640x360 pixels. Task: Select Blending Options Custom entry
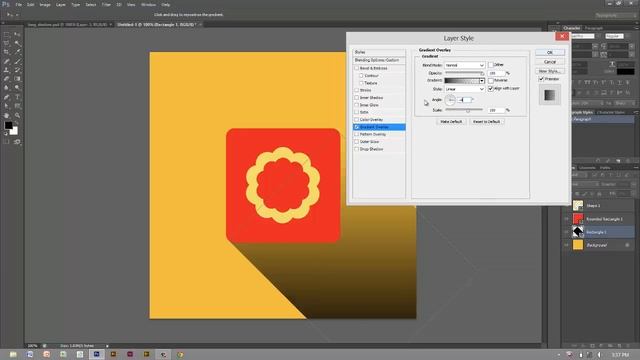tap(379, 60)
